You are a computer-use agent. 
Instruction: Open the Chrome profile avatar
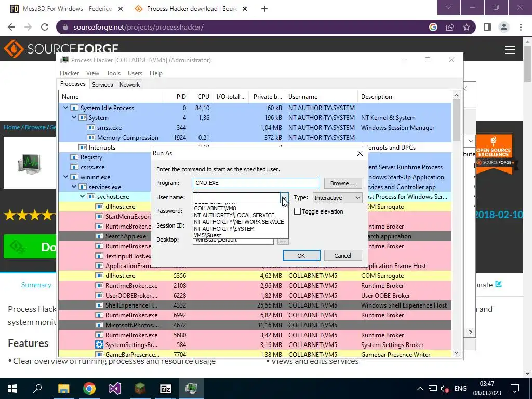pos(504,27)
